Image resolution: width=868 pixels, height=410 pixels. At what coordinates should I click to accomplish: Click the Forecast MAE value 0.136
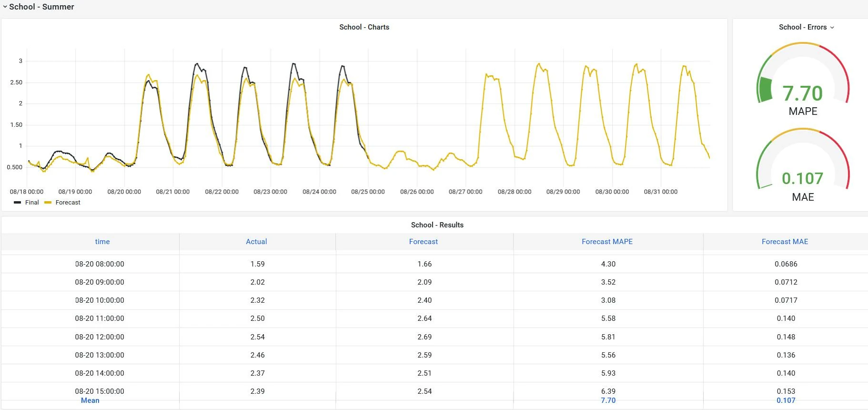pyautogui.click(x=786, y=355)
